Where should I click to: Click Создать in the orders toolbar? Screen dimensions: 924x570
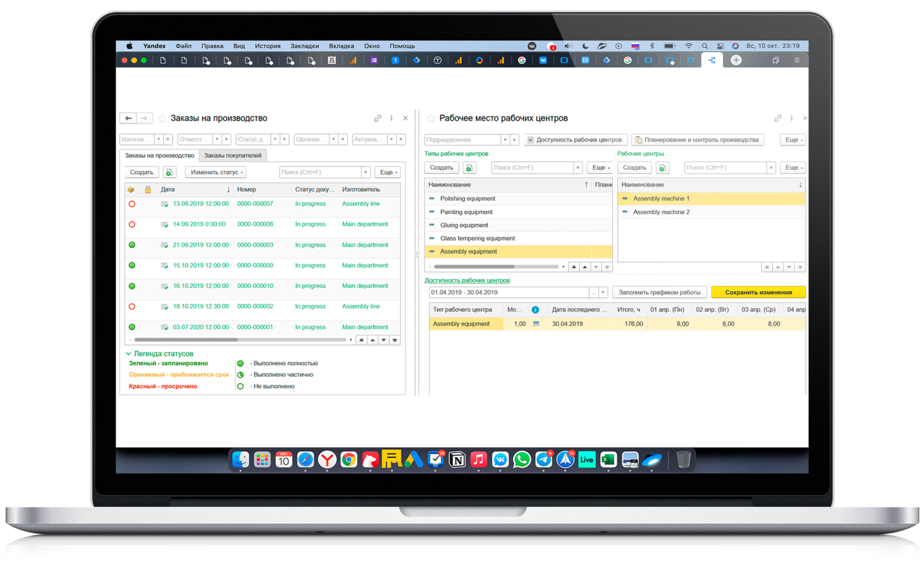141,172
